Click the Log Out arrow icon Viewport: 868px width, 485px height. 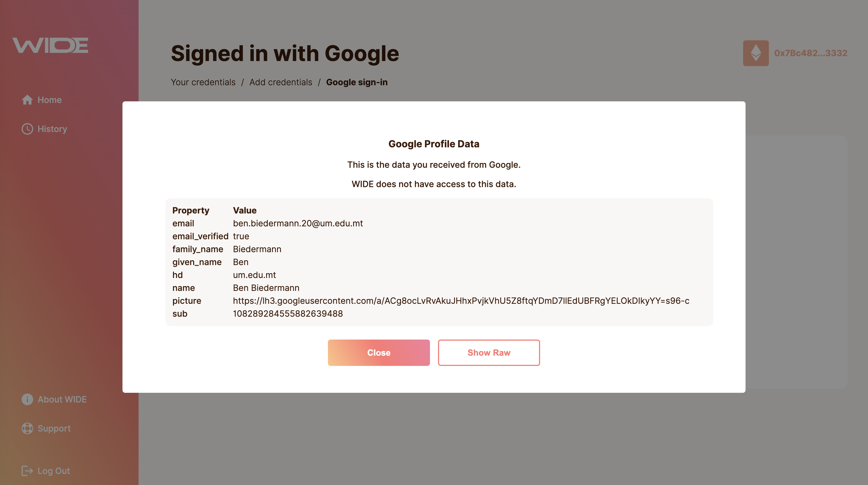coord(27,471)
